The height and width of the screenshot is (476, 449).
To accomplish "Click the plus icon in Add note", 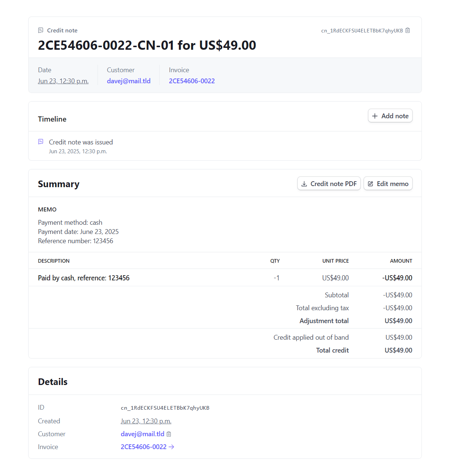I will coord(375,116).
